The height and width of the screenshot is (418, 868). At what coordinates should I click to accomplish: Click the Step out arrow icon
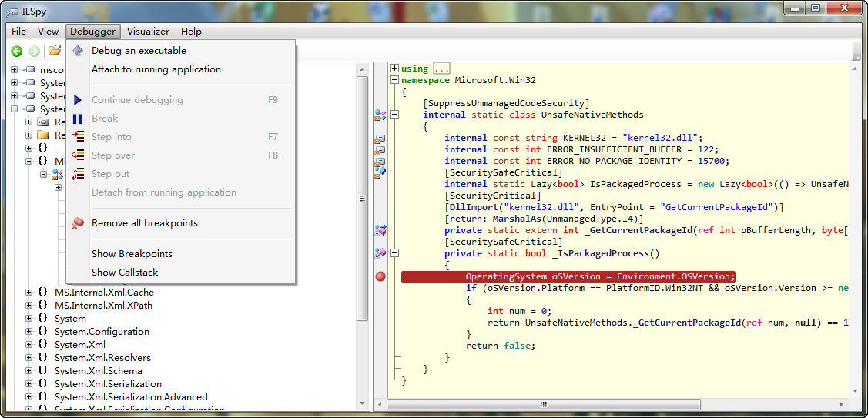point(78,174)
